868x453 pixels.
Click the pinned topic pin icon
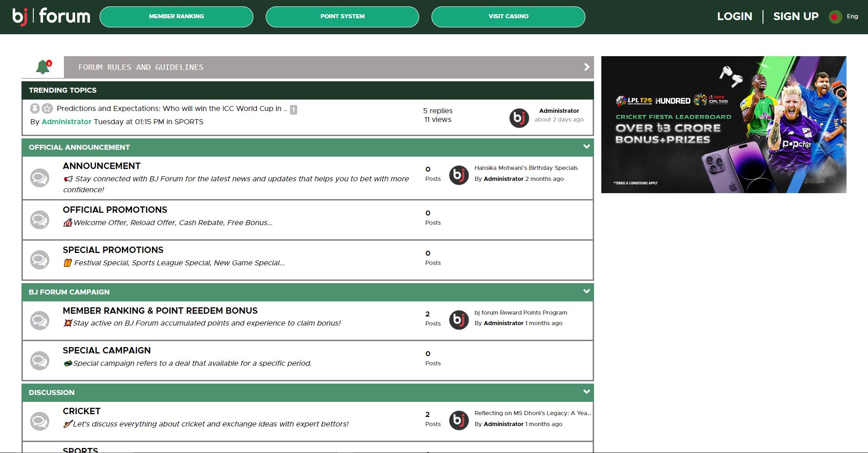[x=35, y=108]
